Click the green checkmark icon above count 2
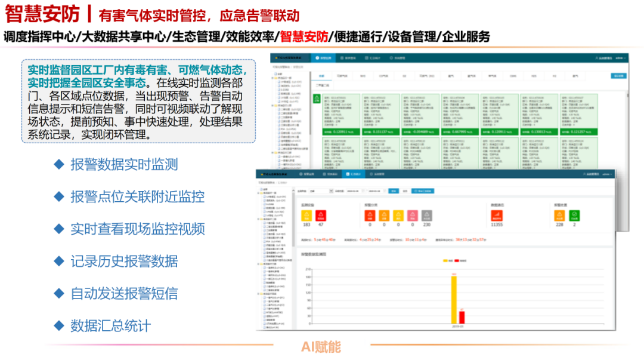 tap(574, 216)
